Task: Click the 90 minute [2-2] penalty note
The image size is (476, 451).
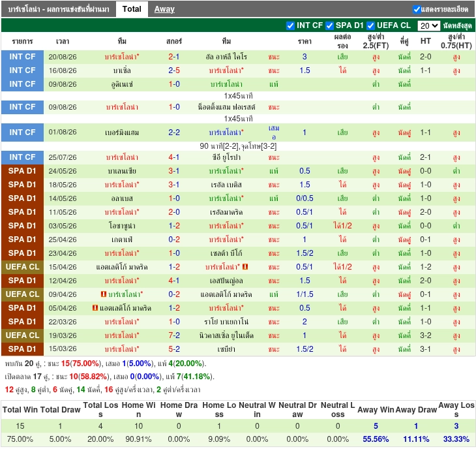Action: pos(238,146)
